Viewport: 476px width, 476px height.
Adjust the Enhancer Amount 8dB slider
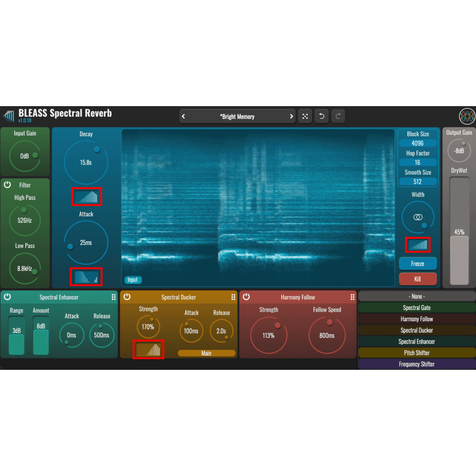pos(40,336)
